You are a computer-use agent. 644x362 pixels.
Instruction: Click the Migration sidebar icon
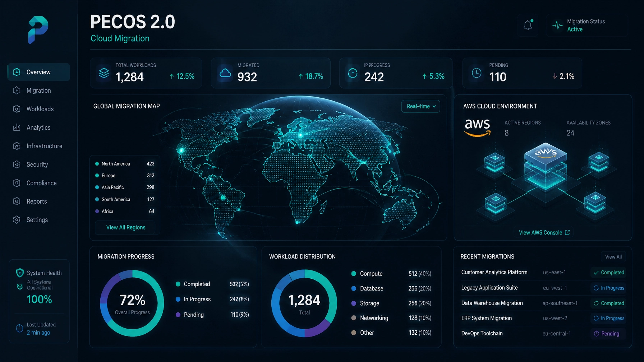coord(17,90)
